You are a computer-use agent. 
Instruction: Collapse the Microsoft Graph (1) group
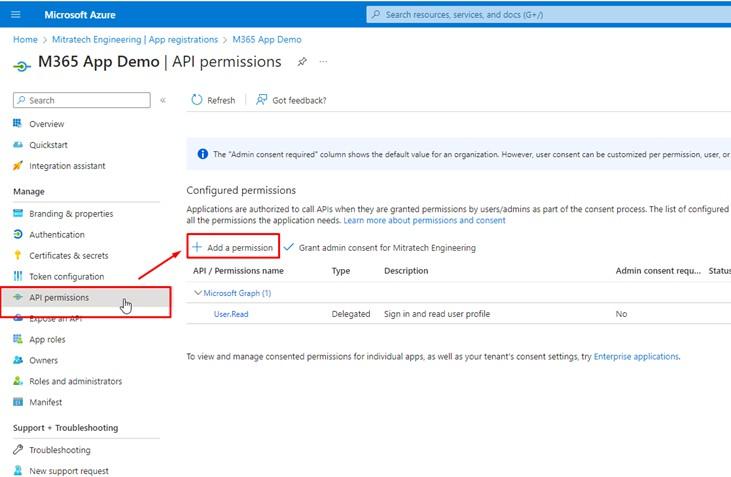point(198,293)
